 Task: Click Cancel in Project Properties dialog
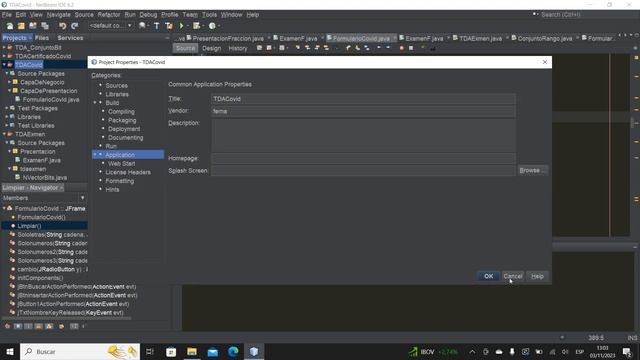513,276
